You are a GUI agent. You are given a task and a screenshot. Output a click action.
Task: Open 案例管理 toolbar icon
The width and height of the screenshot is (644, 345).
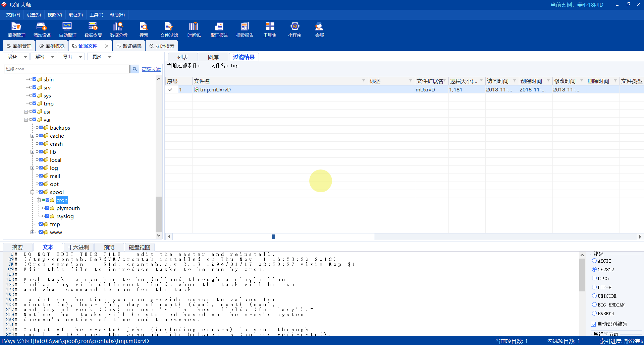tap(16, 29)
